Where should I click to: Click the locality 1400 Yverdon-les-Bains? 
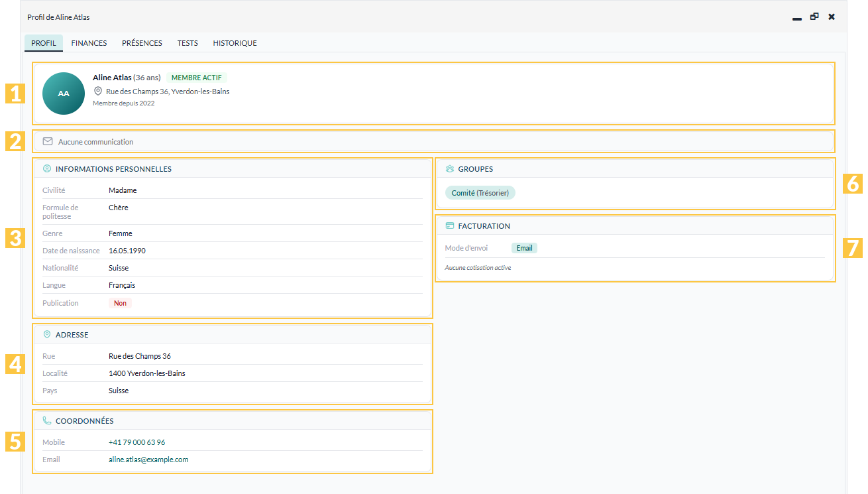pyautogui.click(x=147, y=373)
